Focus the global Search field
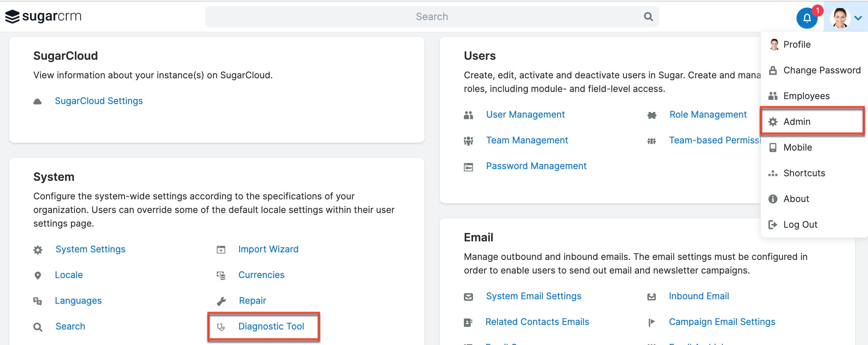This screenshot has height=345, width=868. tap(431, 17)
